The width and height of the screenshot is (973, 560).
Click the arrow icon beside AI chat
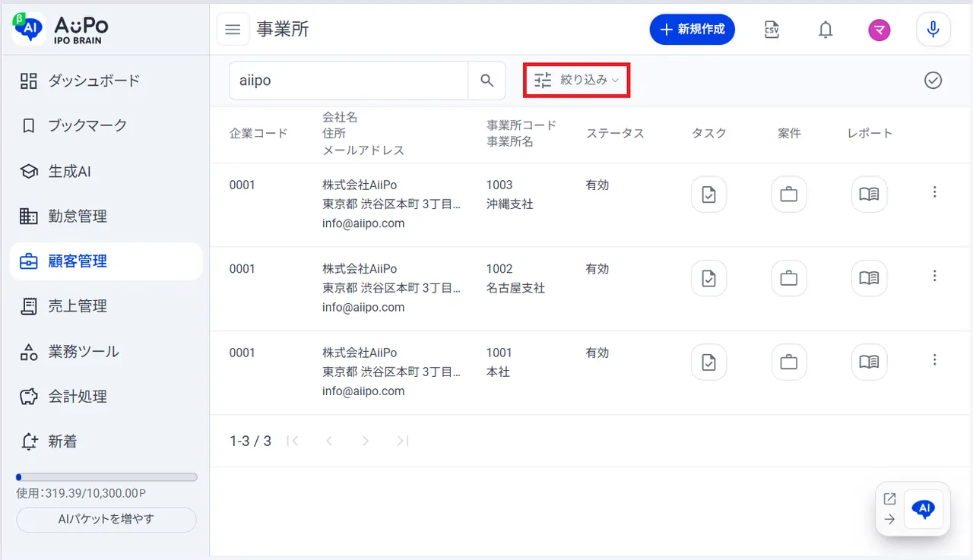click(x=889, y=520)
